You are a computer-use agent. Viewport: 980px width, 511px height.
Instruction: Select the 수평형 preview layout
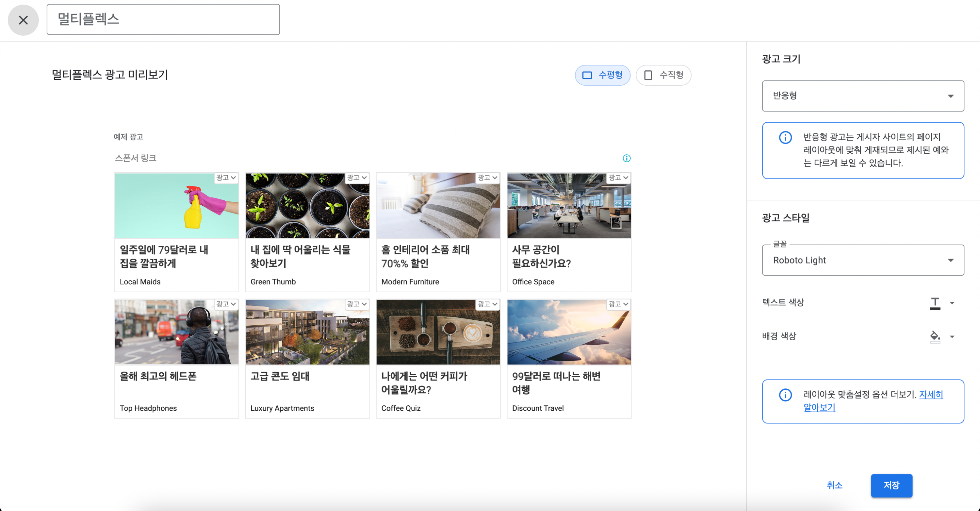tap(603, 75)
